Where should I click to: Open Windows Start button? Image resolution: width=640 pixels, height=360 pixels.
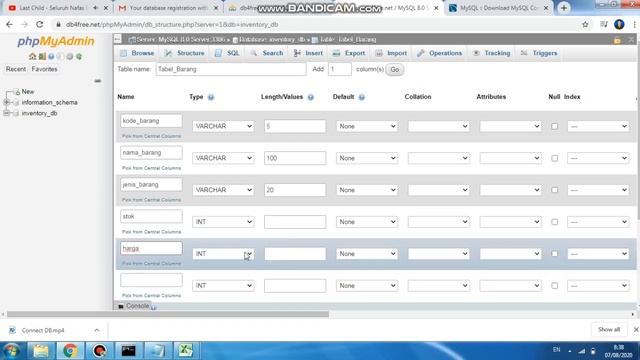[12, 351]
